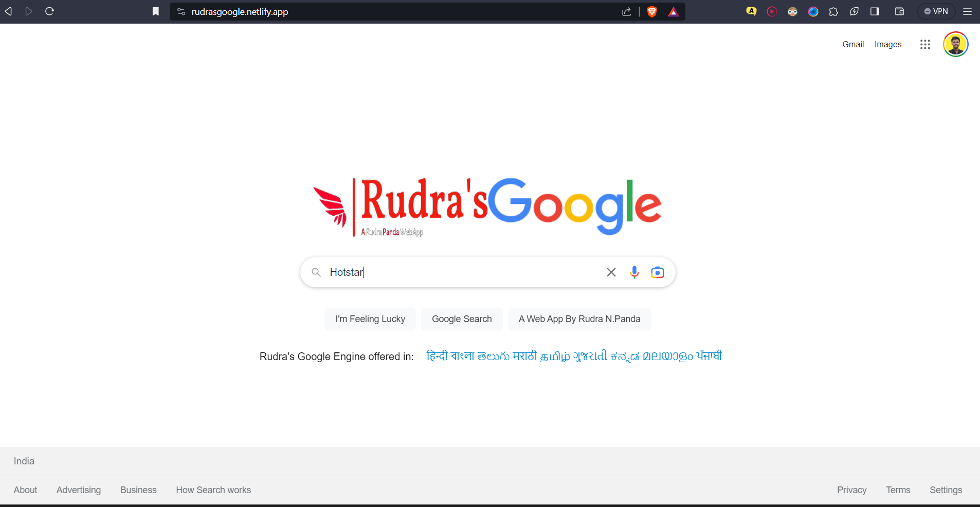Click the India text in footer
The height and width of the screenshot is (507, 980).
24,461
